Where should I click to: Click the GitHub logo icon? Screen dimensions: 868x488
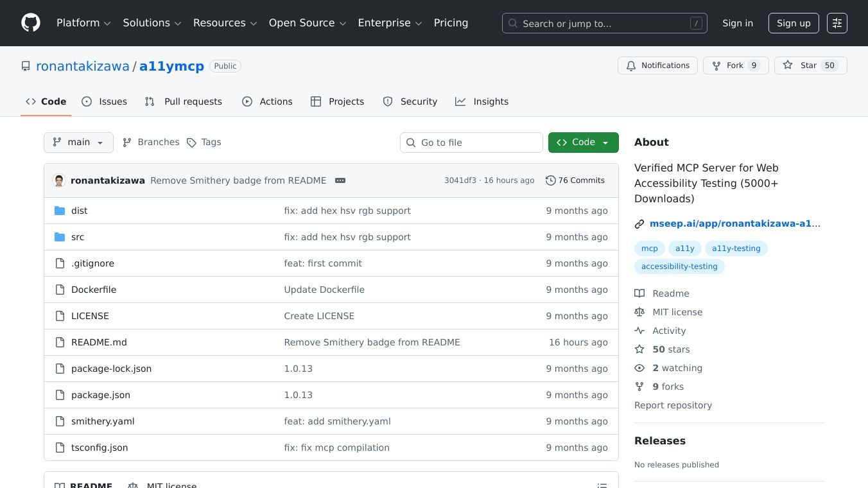tap(30, 22)
